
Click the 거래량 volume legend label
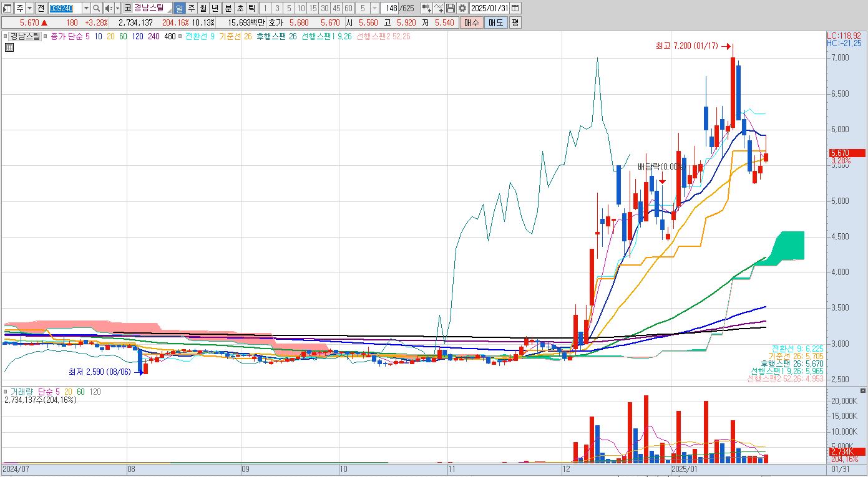pyautogui.click(x=21, y=392)
